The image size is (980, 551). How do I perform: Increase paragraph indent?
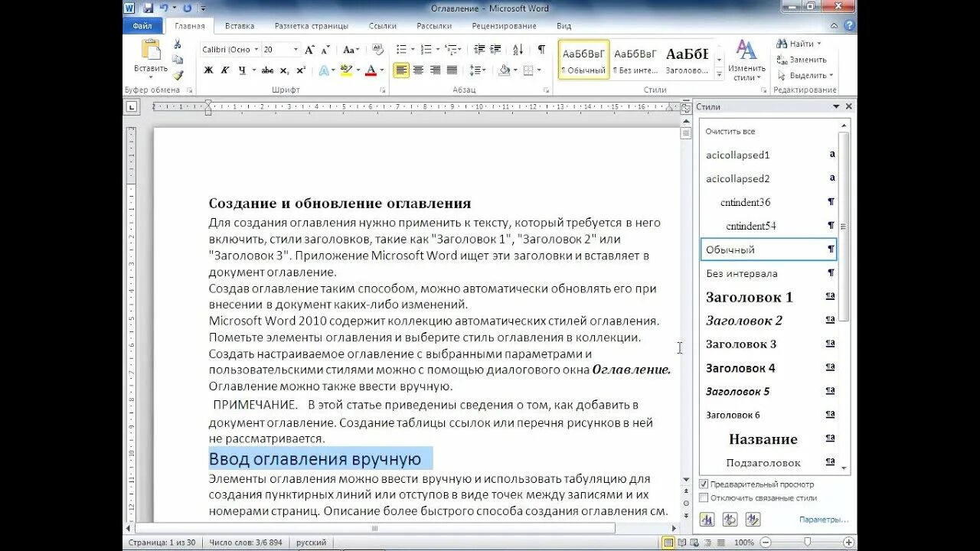[x=498, y=50]
